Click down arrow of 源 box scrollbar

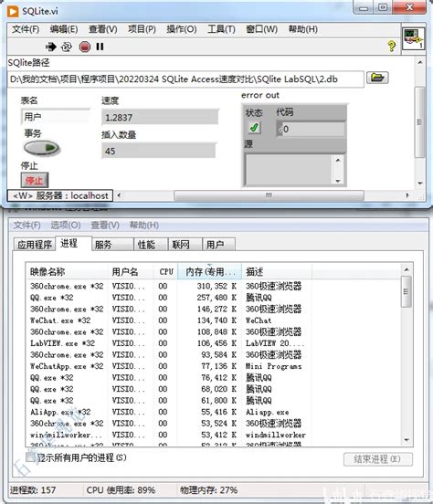coord(337,181)
